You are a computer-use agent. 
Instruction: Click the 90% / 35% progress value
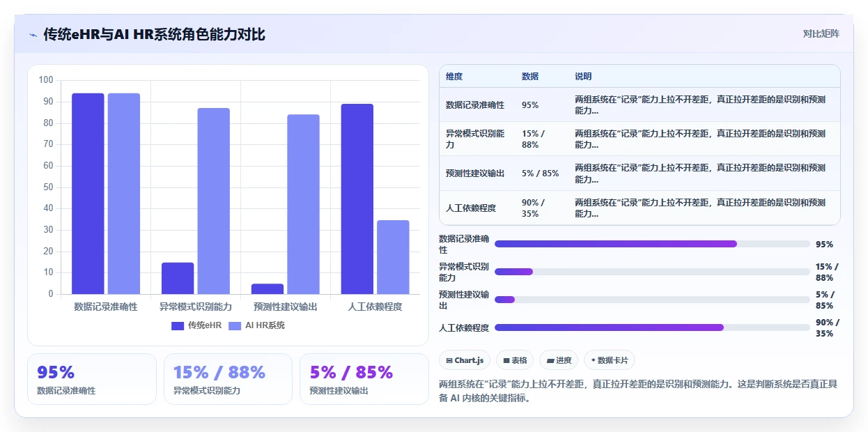[x=828, y=327]
